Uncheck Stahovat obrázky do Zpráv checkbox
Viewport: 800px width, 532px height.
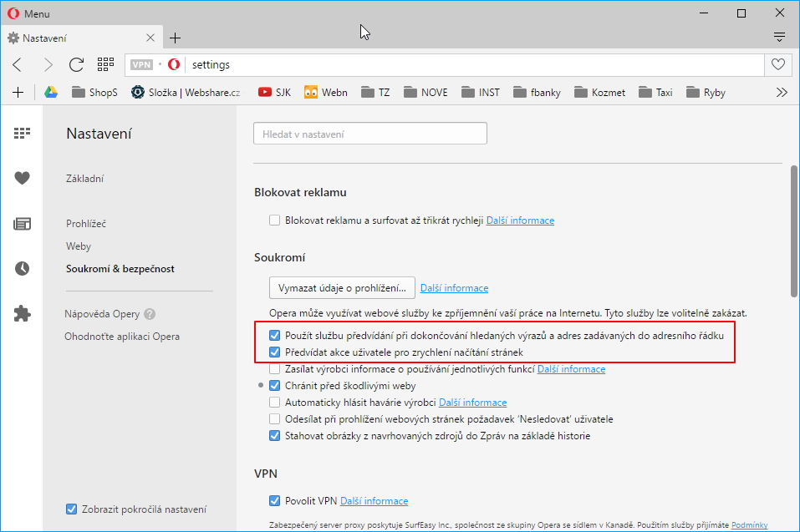[274, 436]
